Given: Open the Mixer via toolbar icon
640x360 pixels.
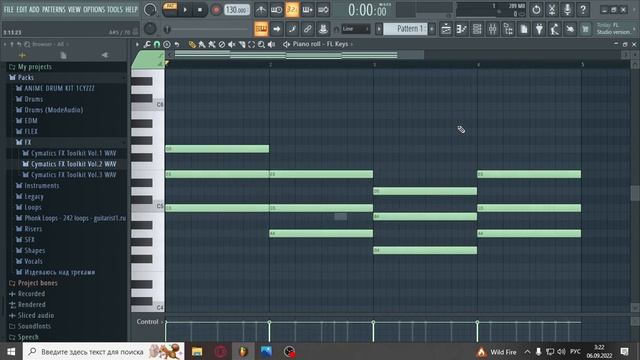Looking at the screenshot, I should (x=492, y=29).
